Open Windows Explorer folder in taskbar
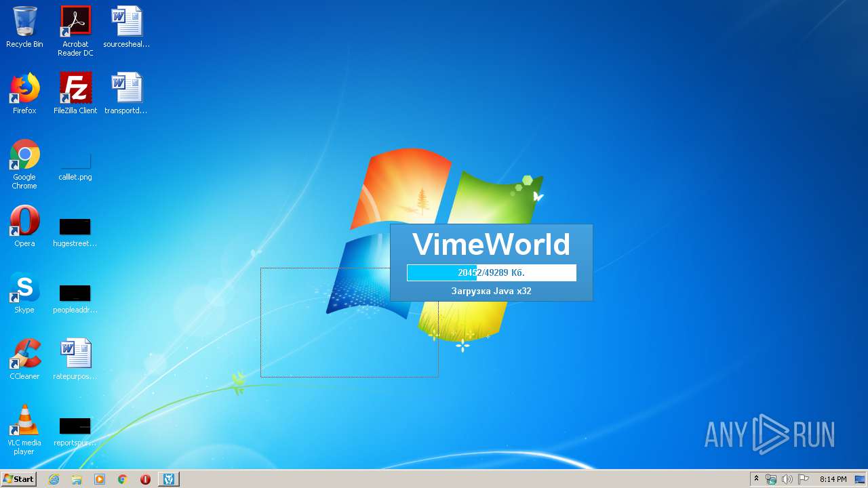 [x=77, y=479]
